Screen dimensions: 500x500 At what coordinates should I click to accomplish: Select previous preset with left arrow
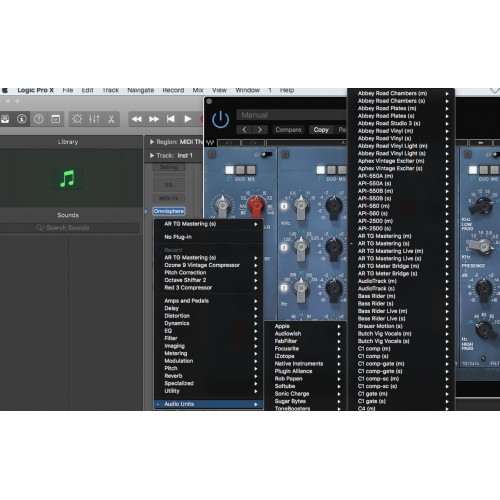point(244,130)
